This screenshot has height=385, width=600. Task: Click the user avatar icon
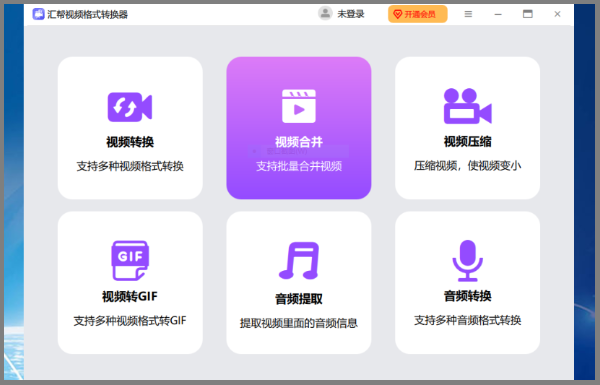coord(325,14)
